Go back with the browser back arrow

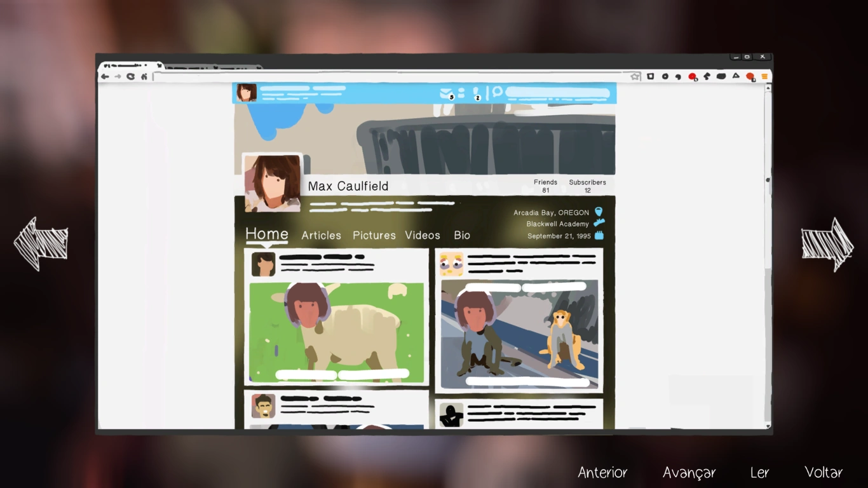(x=105, y=77)
